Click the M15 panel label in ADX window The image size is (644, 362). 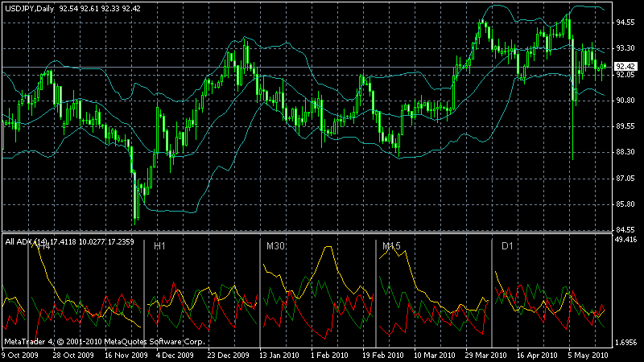tap(391, 246)
